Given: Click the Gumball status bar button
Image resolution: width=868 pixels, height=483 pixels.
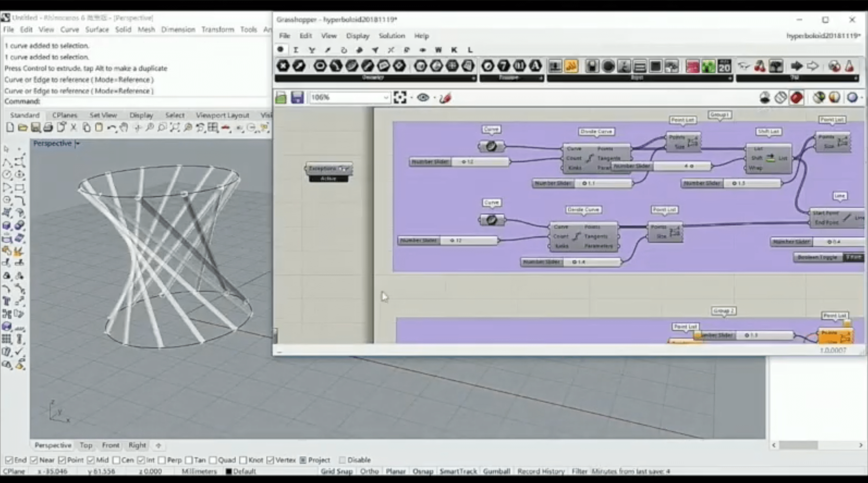Looking at the screenshot, I should point(496,471).
